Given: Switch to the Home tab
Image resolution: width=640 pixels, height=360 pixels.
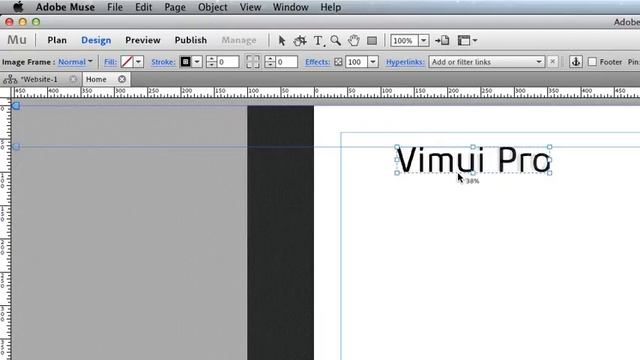Looking at the screenshot, I should (x=96, y=79).
